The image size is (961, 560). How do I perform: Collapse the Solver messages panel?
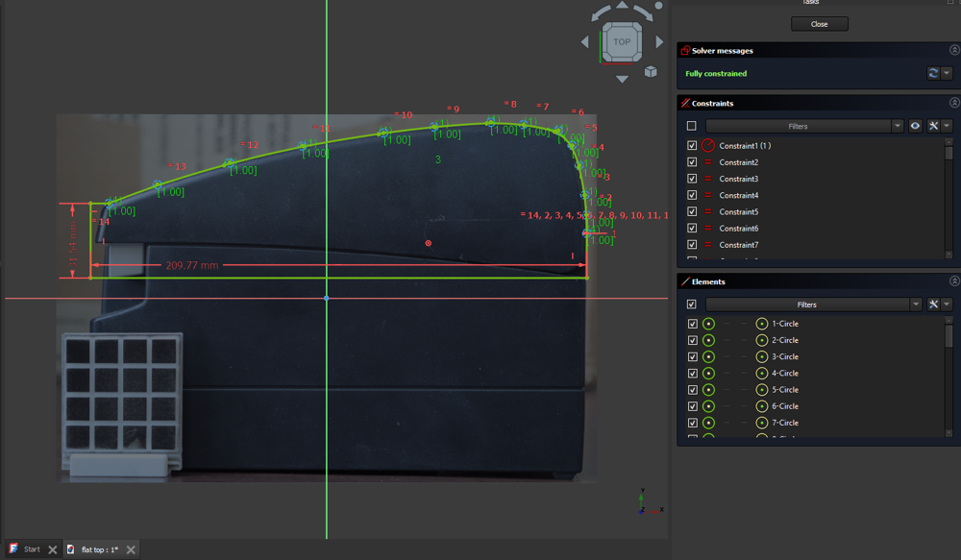[x=954, y=50]
